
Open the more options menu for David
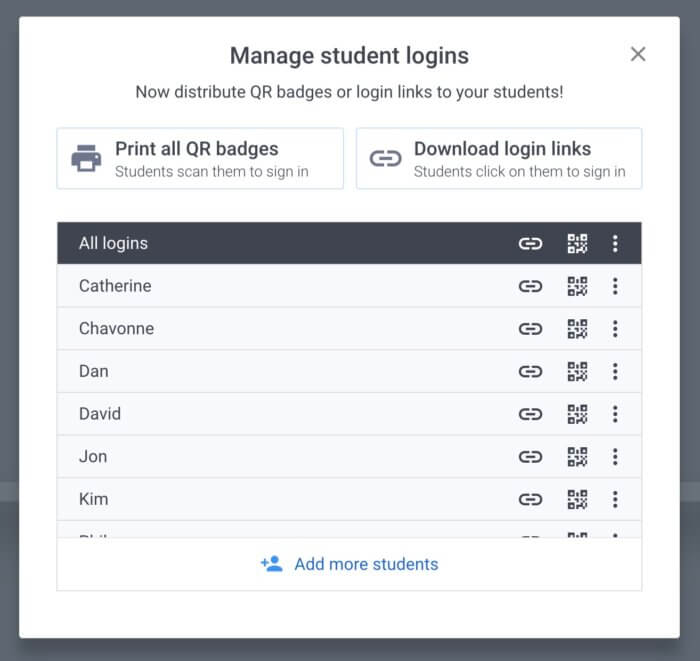pos(615,414)
